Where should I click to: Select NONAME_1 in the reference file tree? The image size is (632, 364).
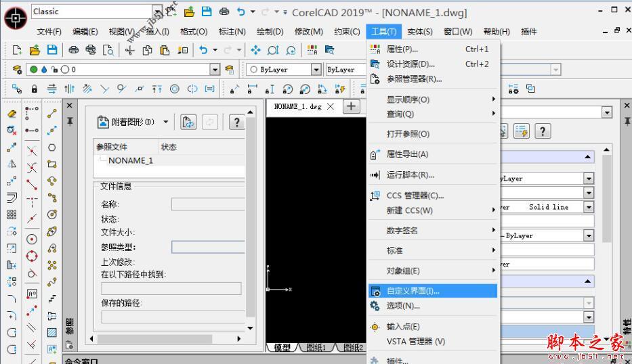(x=131, y=160)
